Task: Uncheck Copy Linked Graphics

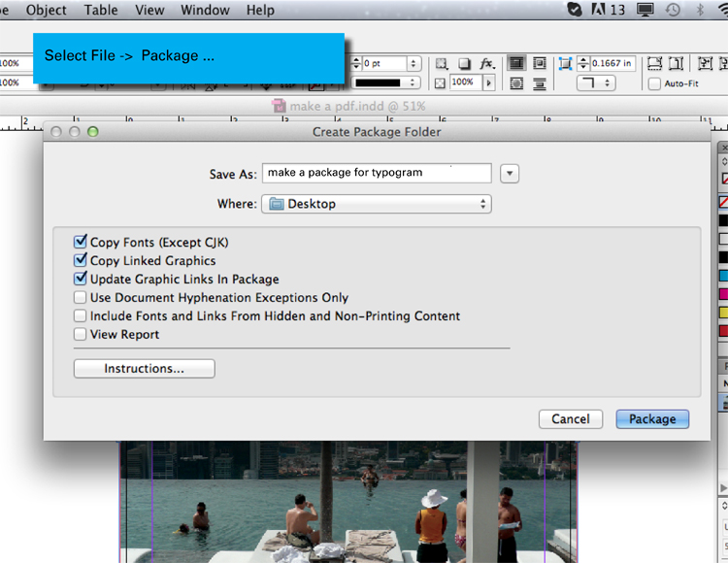Action: (81, 260)
